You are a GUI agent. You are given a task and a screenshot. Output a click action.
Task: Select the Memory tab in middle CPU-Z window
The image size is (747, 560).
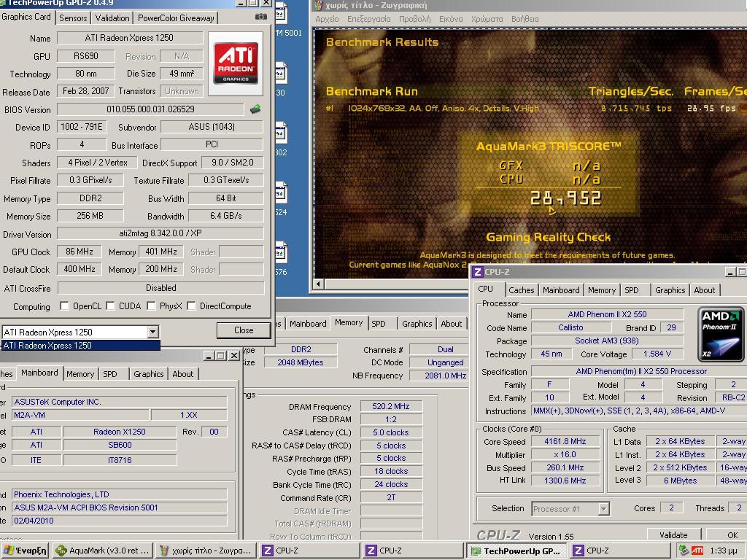348,322
